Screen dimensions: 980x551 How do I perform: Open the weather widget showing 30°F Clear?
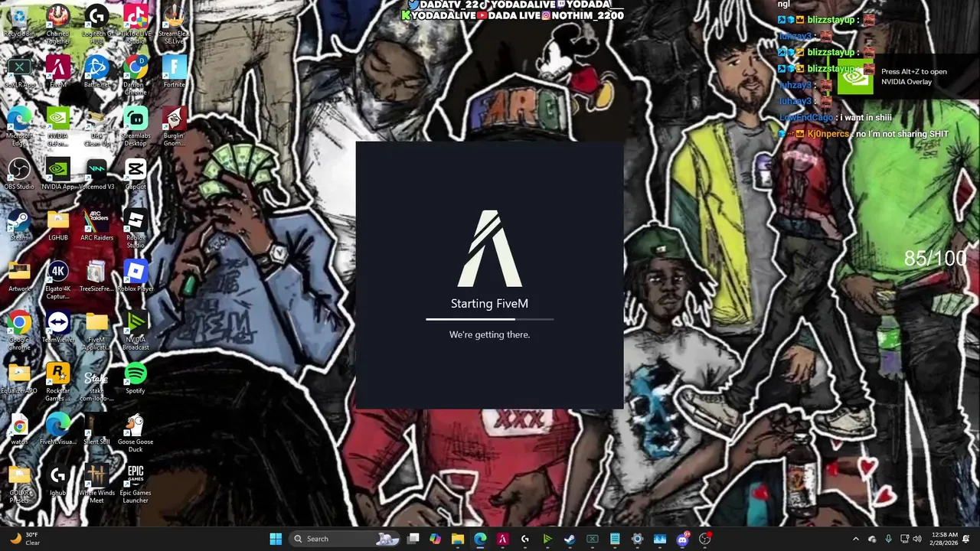point(24,539)
